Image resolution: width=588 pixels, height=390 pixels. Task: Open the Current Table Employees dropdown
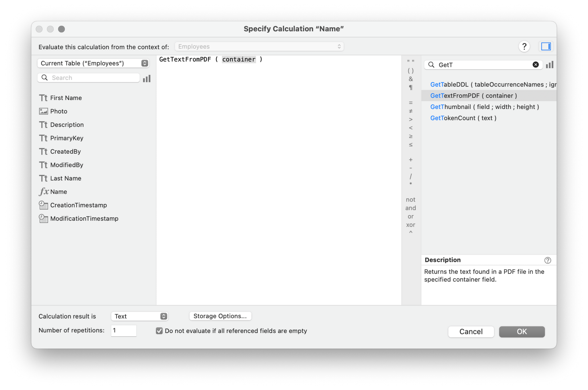[93, 63]
